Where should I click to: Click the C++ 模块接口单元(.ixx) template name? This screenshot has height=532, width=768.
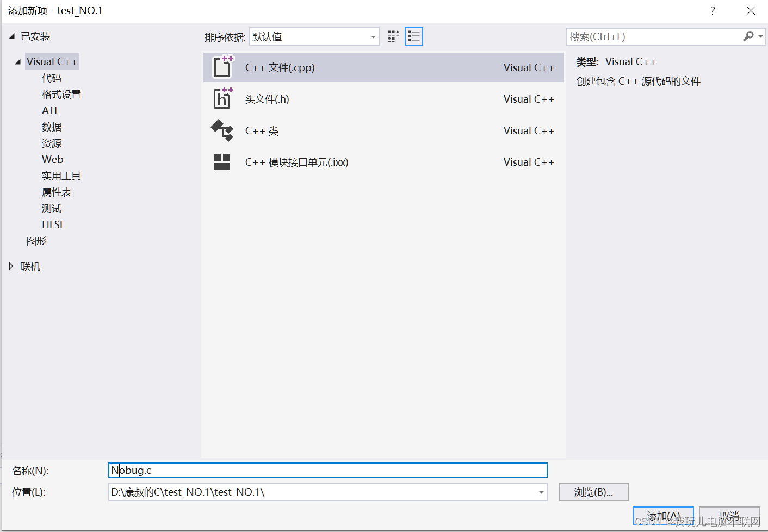click(297, 162)
